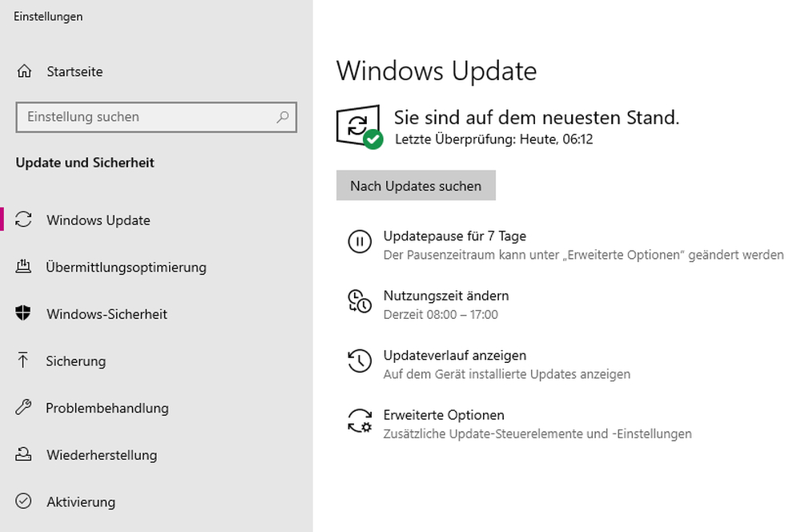Viewport: 801px width, 532px height.
Task: Click the gear sync icon beside Erweiterte Optionen
Action: click(360, 421)
